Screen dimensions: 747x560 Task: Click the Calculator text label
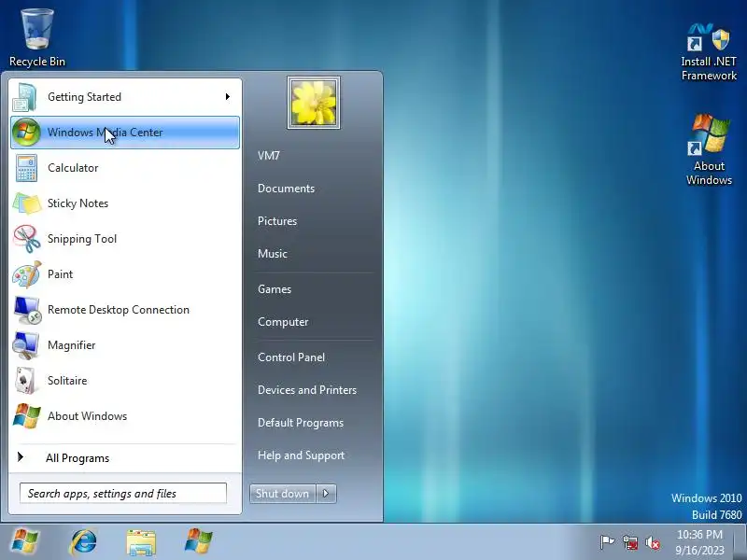[x=73, y=168]
